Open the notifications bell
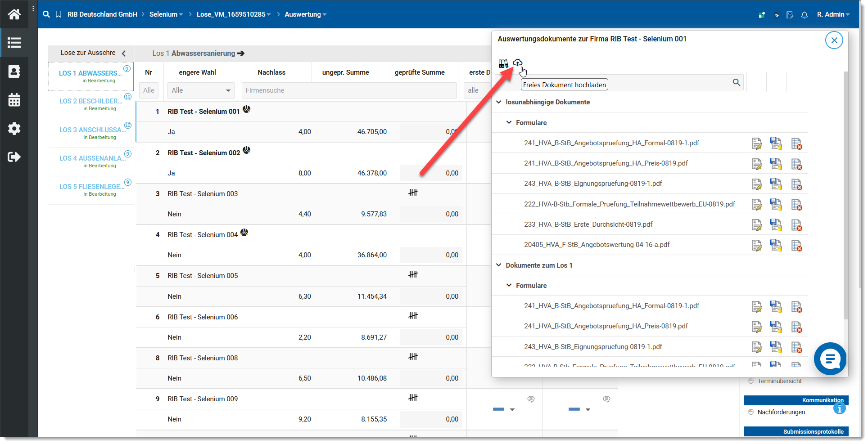868x444 pixels. (805, 15)
